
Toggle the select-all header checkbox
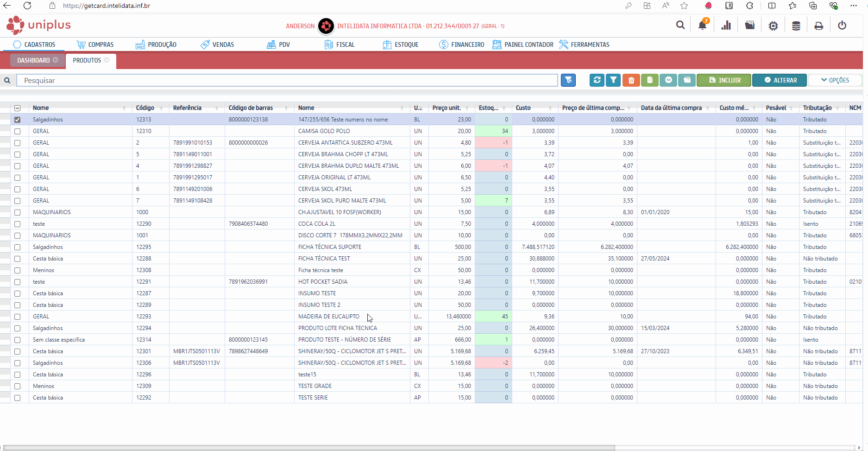click(x=17, y=108)
